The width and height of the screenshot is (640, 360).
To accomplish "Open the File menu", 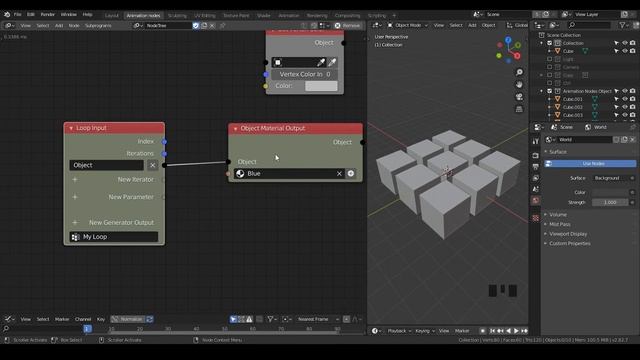I will coord(18,14).
